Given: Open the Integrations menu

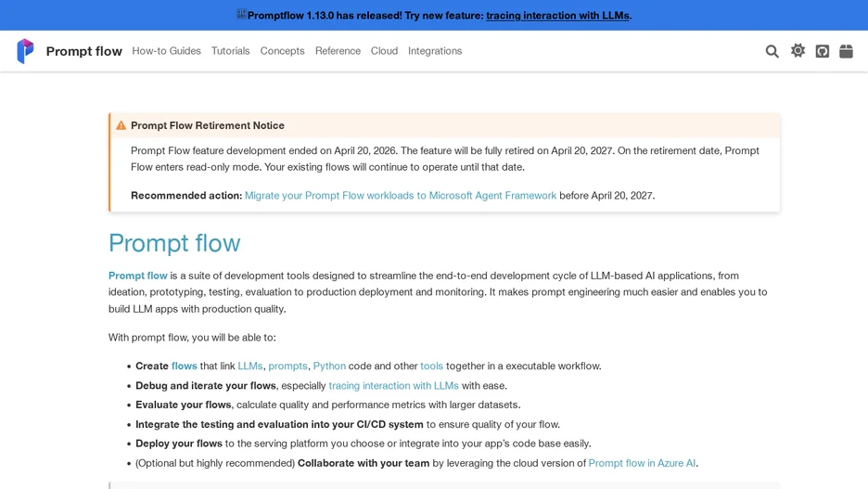Looking at the screenshot, I should [435, 51].
